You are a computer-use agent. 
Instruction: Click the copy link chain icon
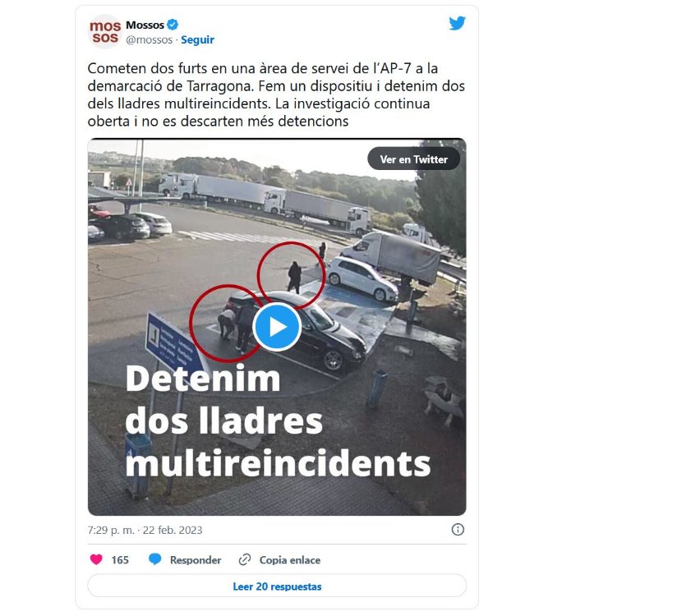(245, 560)
